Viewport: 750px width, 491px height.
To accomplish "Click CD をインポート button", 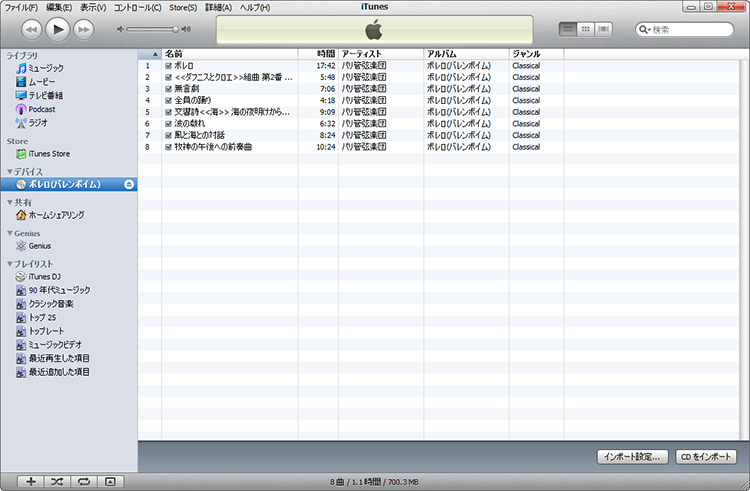I will tap(706, 457).
